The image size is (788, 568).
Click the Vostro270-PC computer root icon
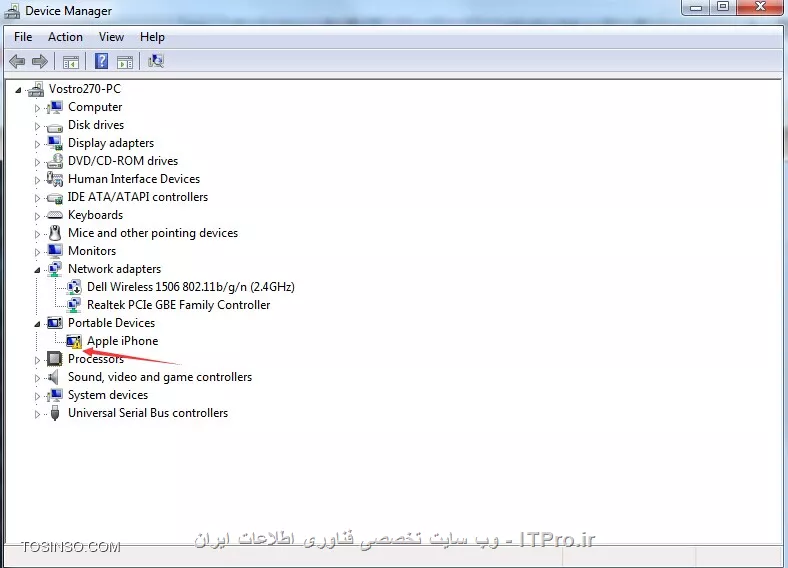tap(36, 89)
